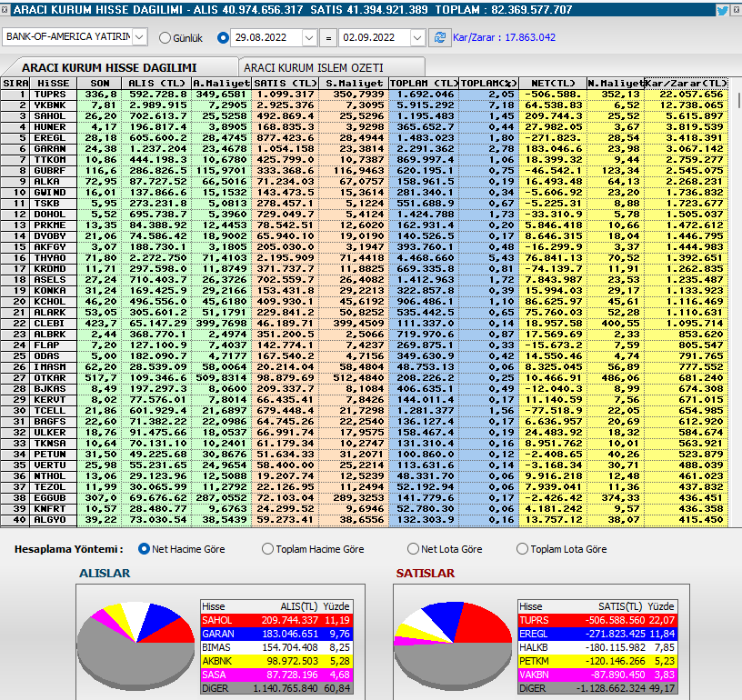Sort by the A.Maliyet column header
742x700 pixels.
222,84
